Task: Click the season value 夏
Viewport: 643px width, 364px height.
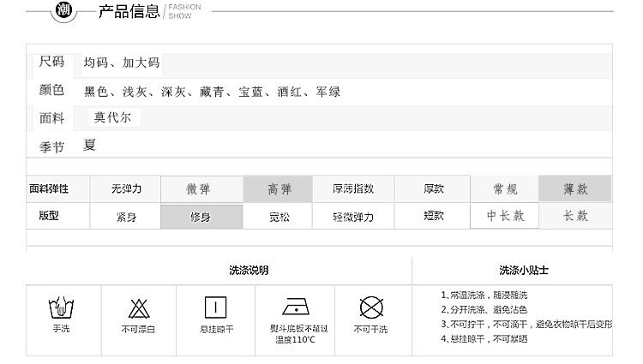Action: (90, 145)
